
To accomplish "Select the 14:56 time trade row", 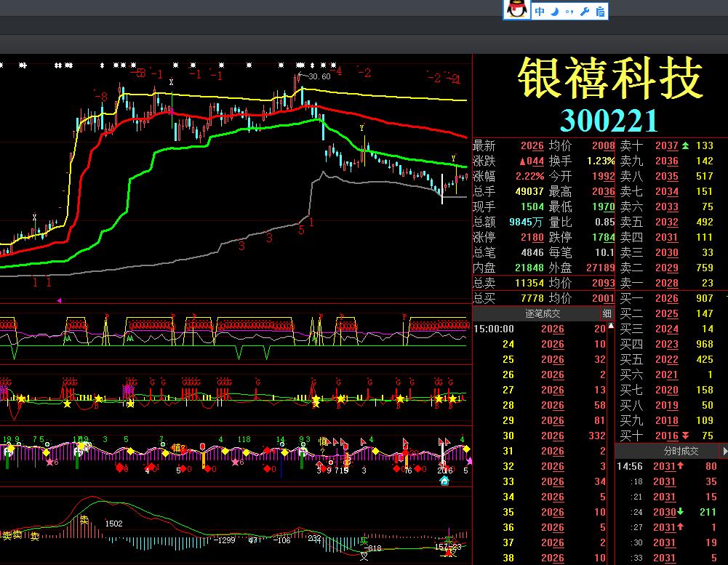I will (x=667, y=466).
